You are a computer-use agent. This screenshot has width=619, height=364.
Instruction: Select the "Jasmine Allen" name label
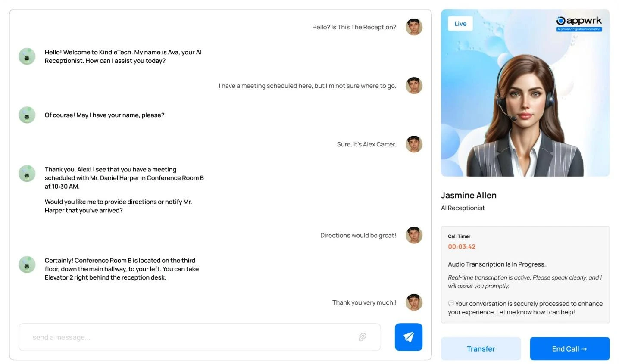click(469, 195)
